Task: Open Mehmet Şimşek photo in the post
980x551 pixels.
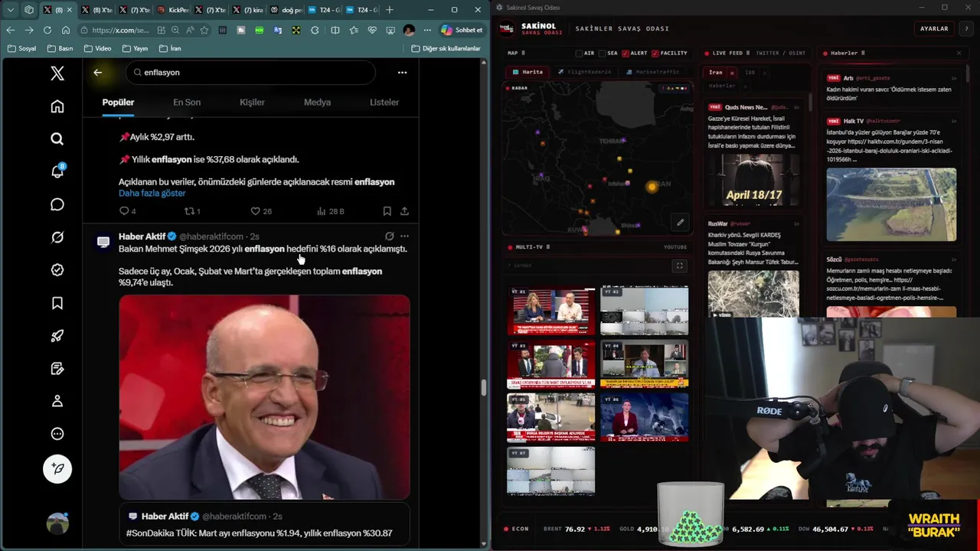Action: point(264,397)
